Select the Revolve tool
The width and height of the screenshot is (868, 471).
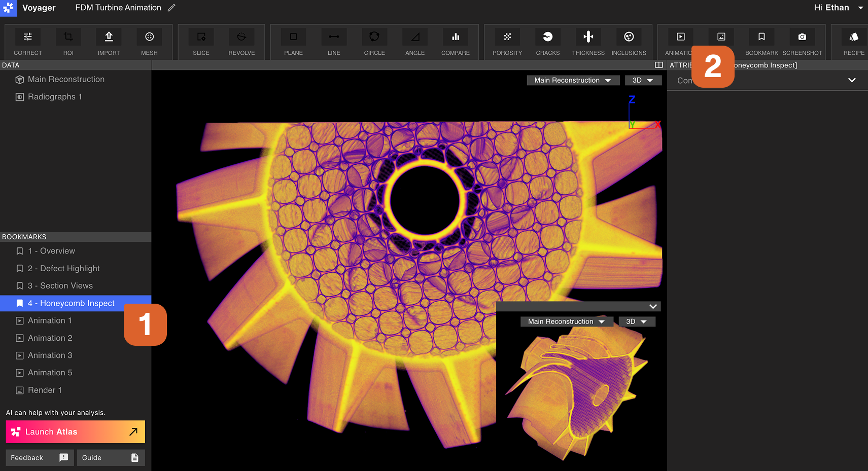point(241,42)
